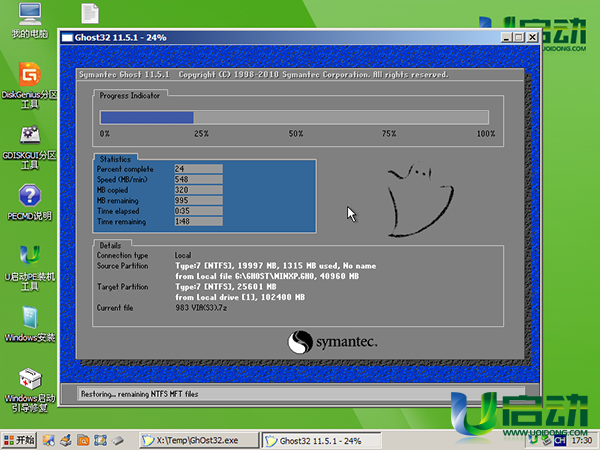Select the blank document icon on desktop
Viewport: 600px width, 450px height.
pos(90,14)
